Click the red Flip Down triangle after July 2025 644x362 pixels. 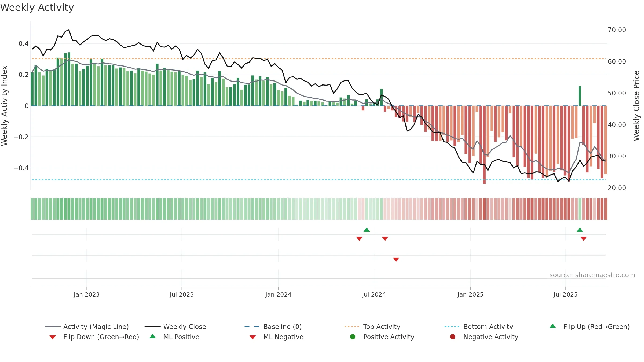tap(583, 238)
